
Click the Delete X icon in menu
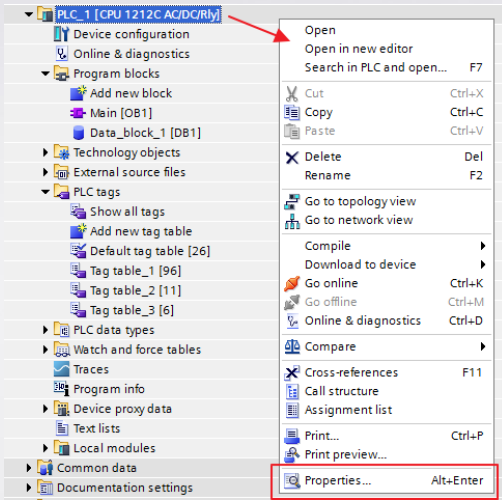coord(292,157)
